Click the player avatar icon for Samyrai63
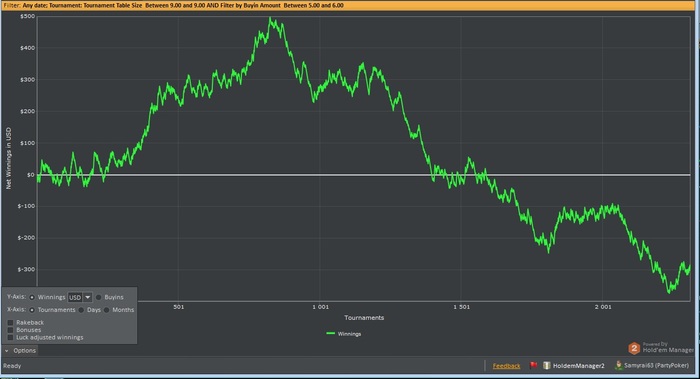The height and width of the screenshot is (379, 700). point(618,365)
